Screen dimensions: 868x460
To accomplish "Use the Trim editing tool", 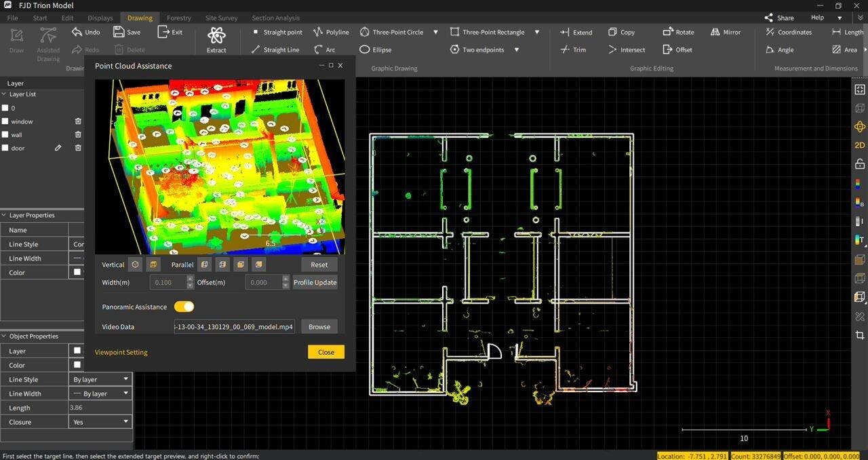I will pos(573,50).
